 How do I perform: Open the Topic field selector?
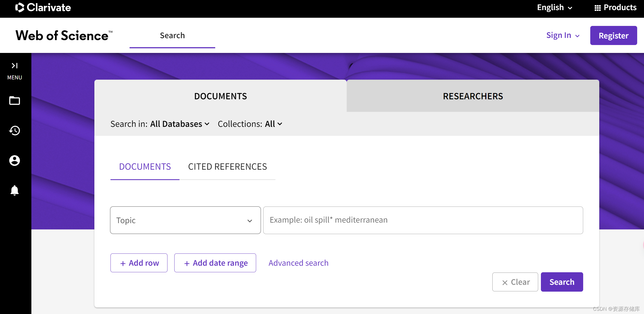point(185,220)
